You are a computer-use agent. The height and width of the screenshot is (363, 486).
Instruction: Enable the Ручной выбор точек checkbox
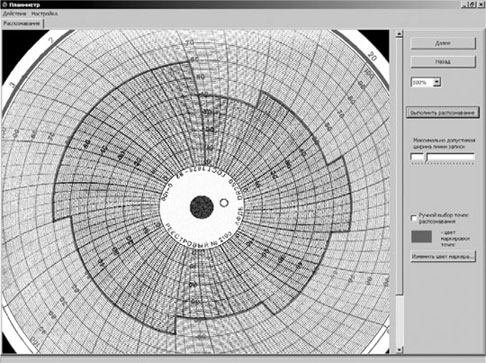[x=414, y=218]
